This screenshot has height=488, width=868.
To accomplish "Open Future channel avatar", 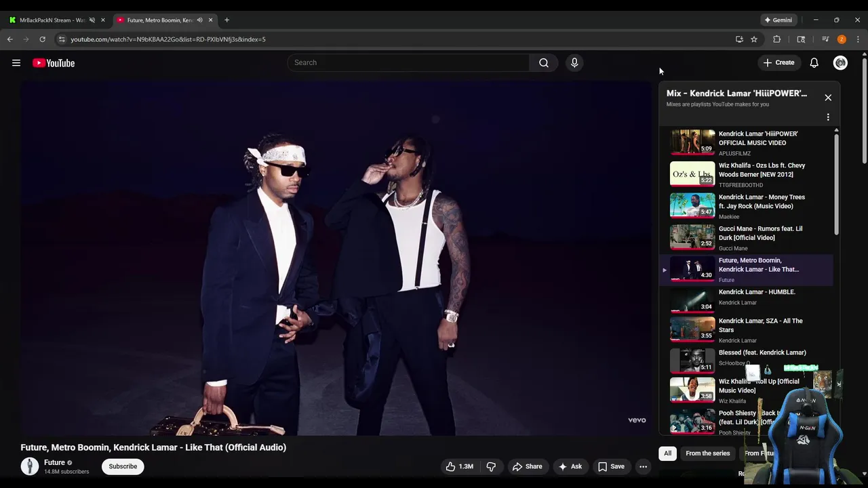I will coord(30,466).
